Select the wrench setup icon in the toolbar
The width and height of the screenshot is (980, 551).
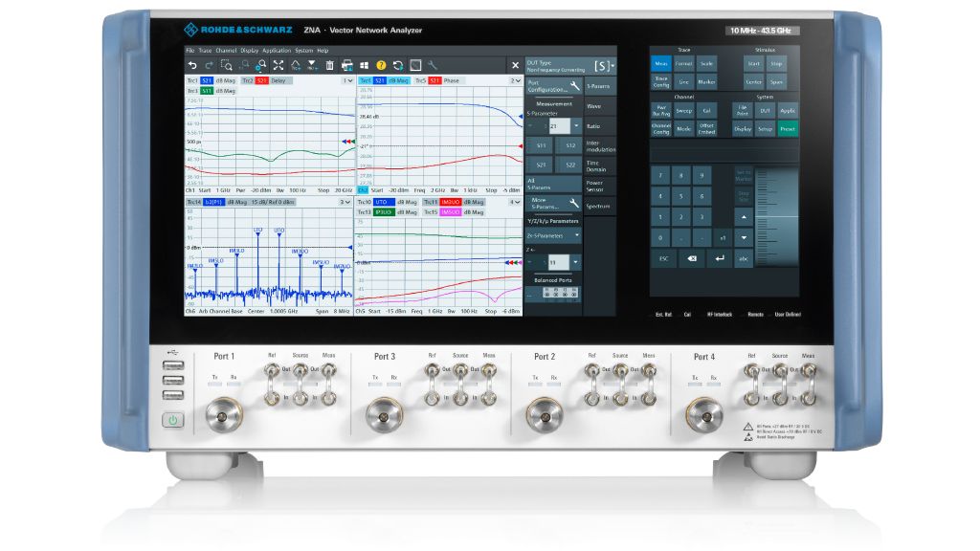(434, 65)
